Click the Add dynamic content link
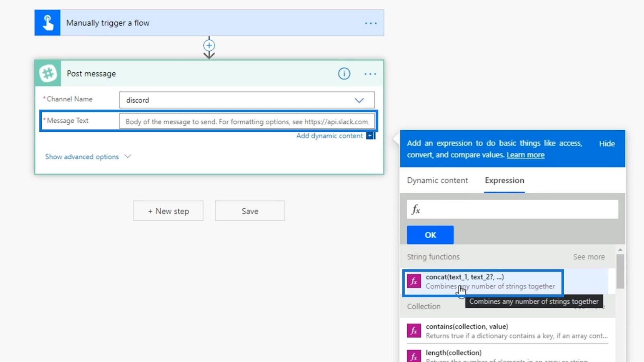The width and height of the screenshot is (644, 362). (x=329, y=136)
